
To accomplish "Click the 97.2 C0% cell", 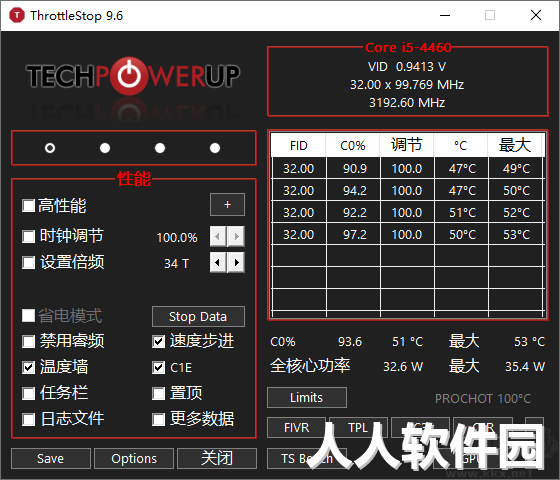I will pos(354,235).
